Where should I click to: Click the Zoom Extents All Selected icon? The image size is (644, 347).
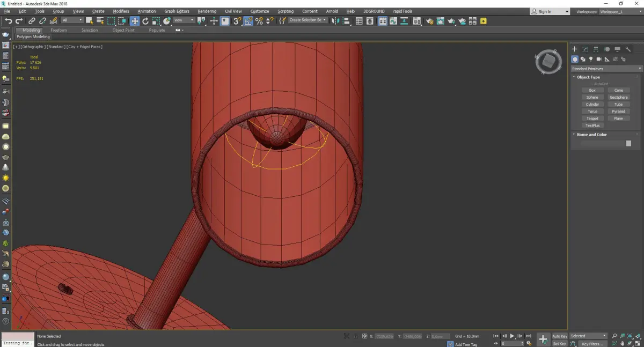(x=637, y=335)
